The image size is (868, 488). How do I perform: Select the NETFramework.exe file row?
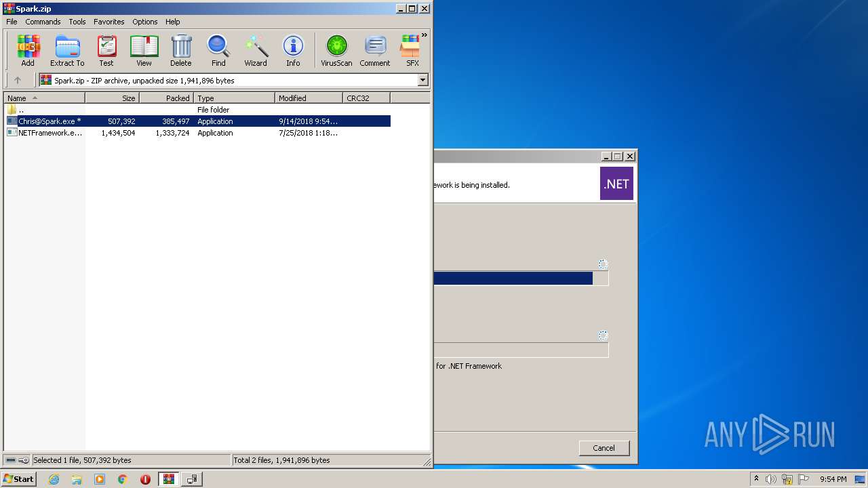coord(197,133)
